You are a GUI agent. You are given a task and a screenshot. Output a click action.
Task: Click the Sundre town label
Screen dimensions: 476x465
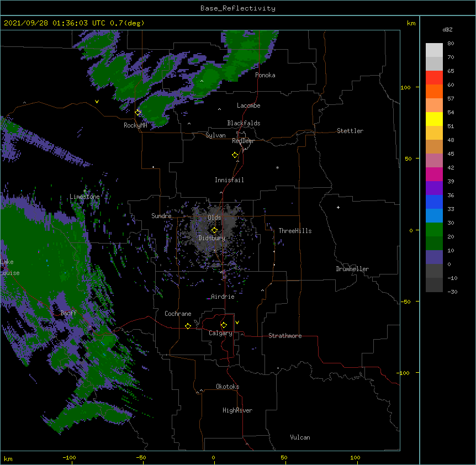(161, 216)
